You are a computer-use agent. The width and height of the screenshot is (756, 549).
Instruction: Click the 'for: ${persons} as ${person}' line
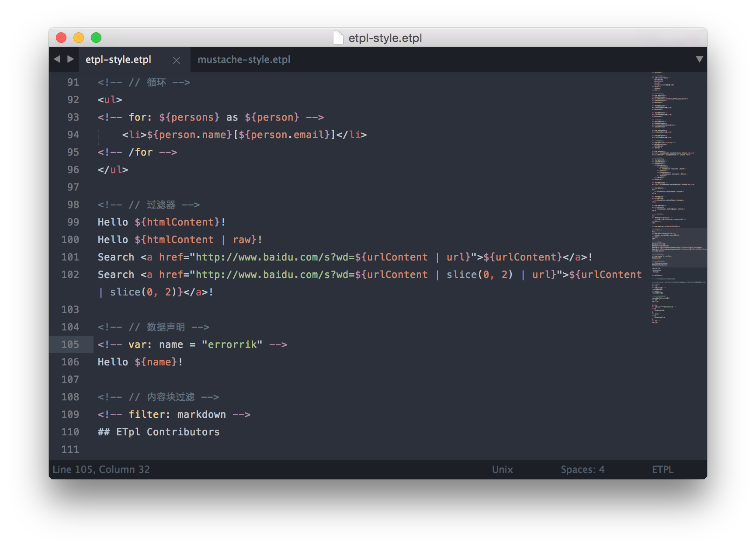(211, 117)
